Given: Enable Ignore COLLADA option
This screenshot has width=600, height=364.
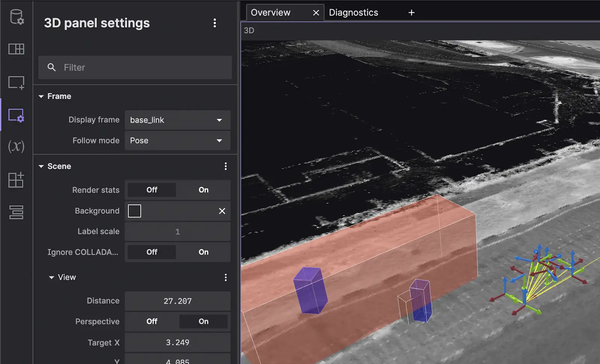Looking at the screenshot, I should click(203, 252).
